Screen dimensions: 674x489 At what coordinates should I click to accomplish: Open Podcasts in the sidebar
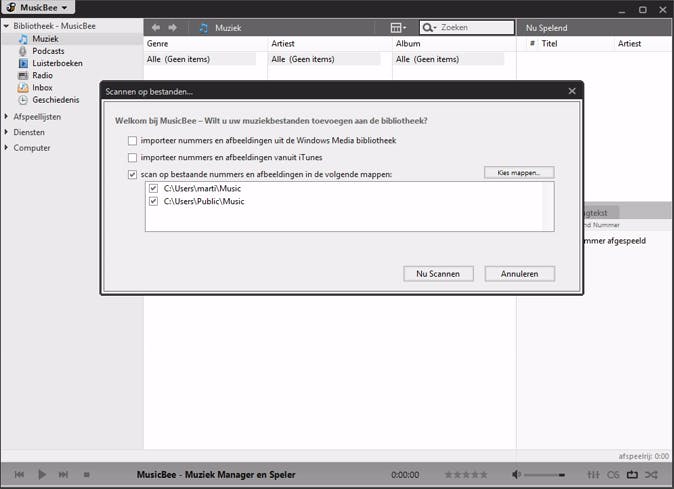[48, 51]
